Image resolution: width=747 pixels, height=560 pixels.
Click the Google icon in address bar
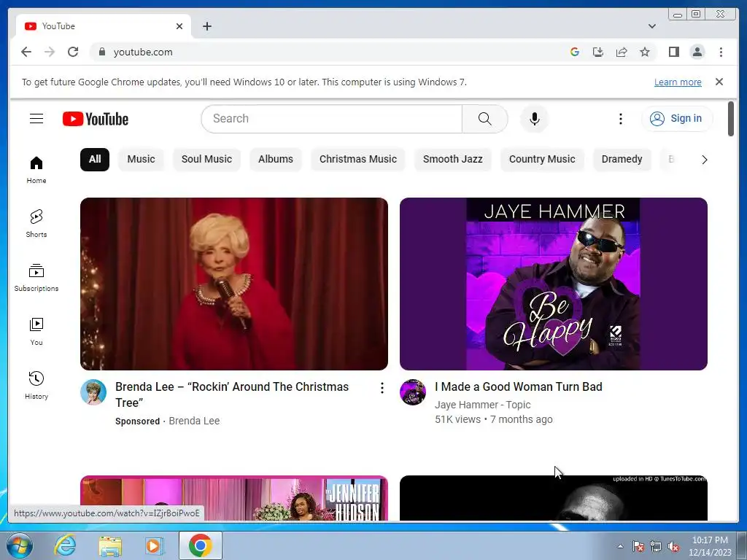pyautogui.click(x=575, y=52)
